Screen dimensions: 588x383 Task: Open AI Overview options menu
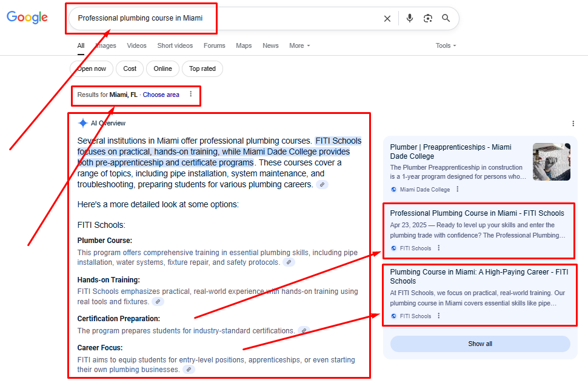573,123
